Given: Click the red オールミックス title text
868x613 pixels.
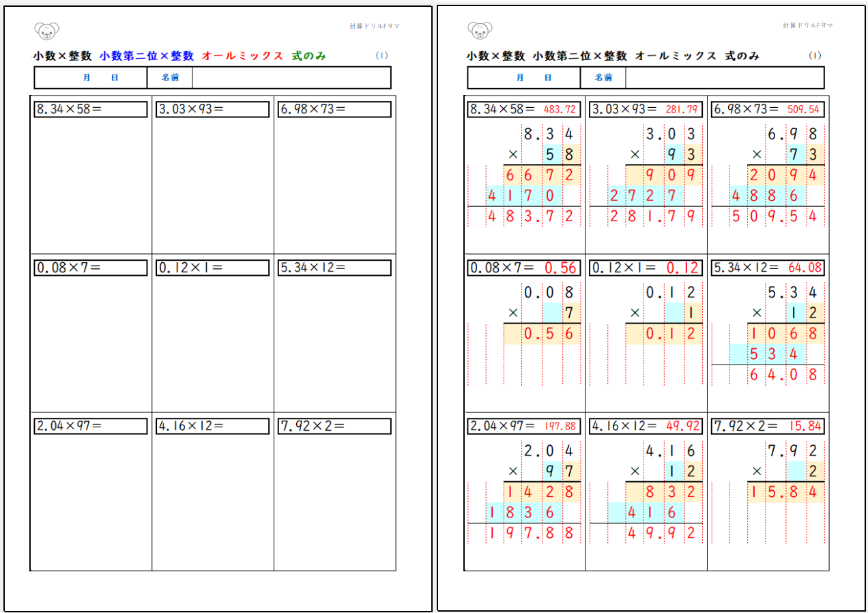Looking at the screenshot, I should tap(242, 56).
